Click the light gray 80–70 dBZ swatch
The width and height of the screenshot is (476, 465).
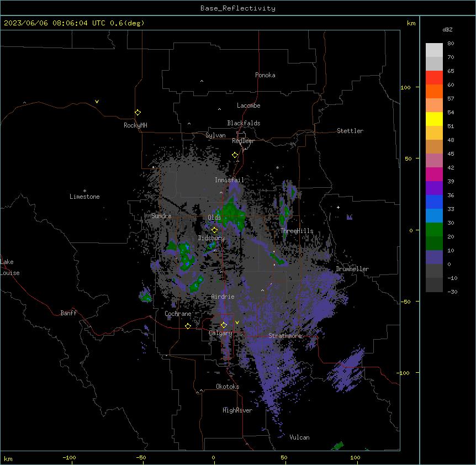click(x=434, y=50)
